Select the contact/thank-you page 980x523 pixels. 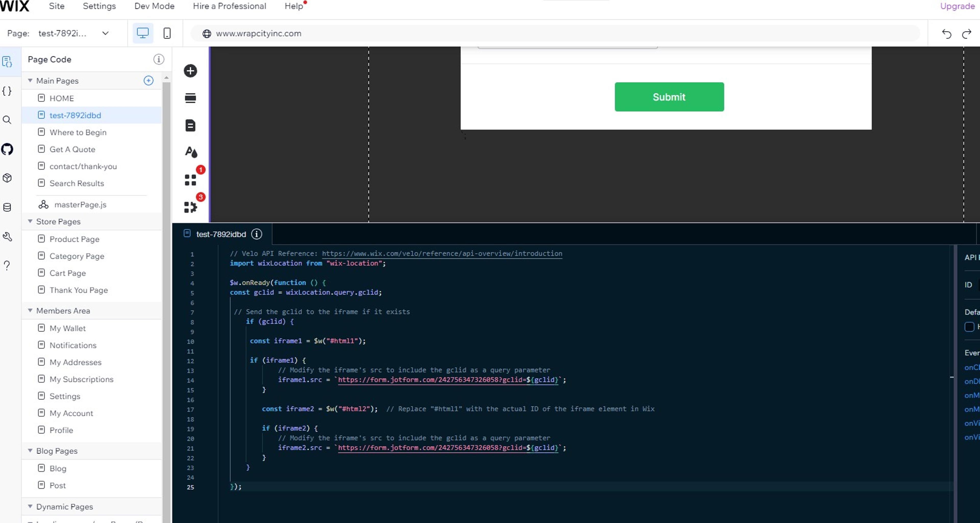(92, 167)
